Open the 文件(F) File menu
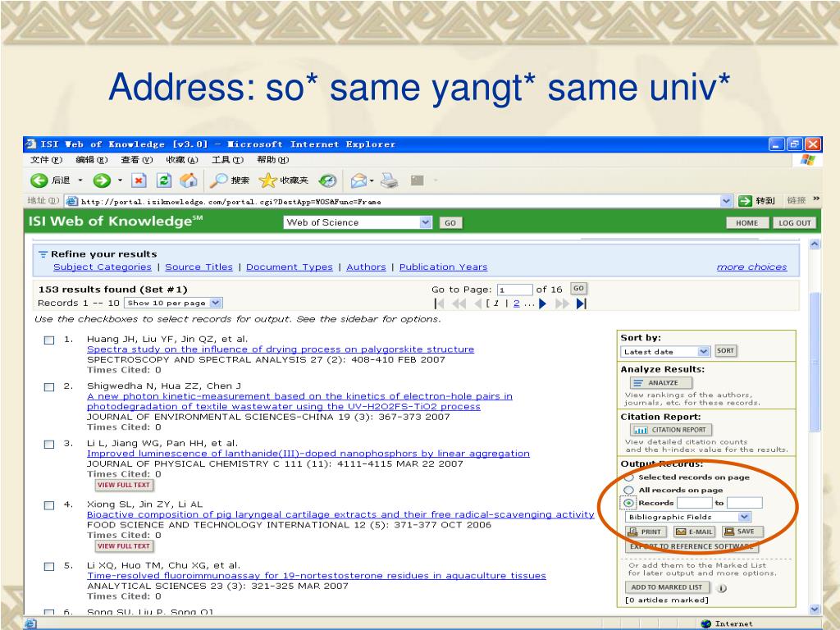 46,160
